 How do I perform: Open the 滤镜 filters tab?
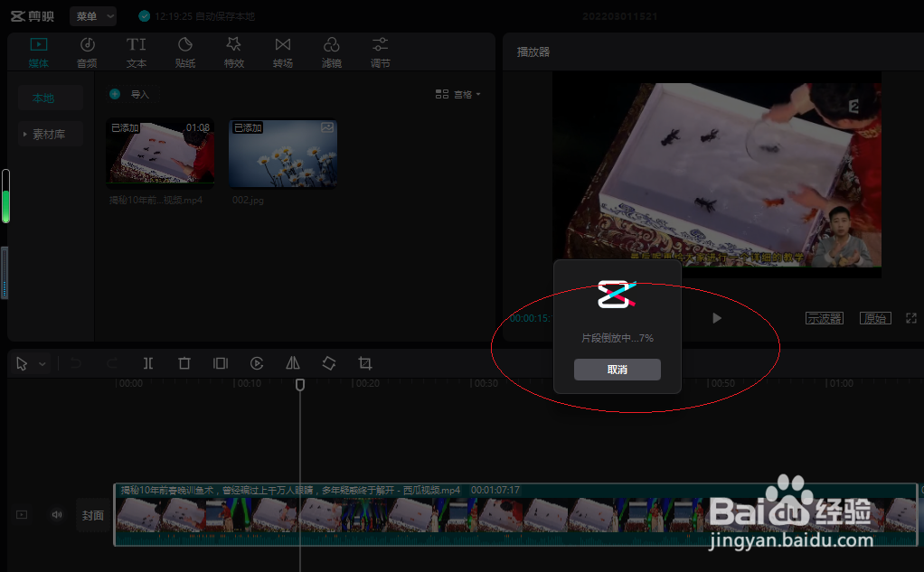coord(332,52)
